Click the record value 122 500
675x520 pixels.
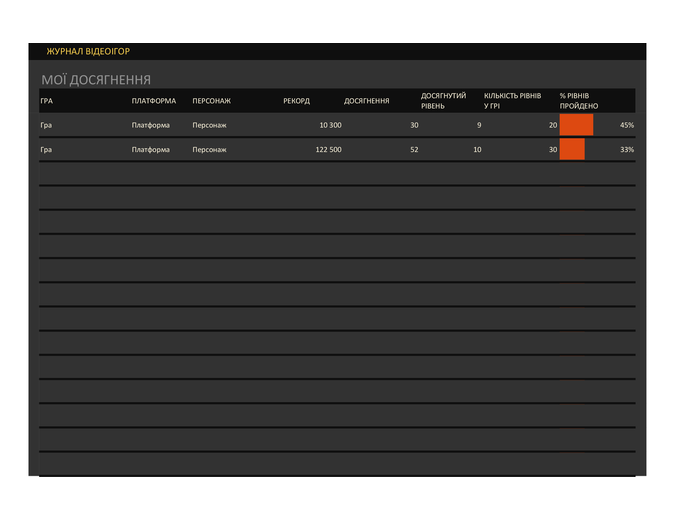coord(328,150)
